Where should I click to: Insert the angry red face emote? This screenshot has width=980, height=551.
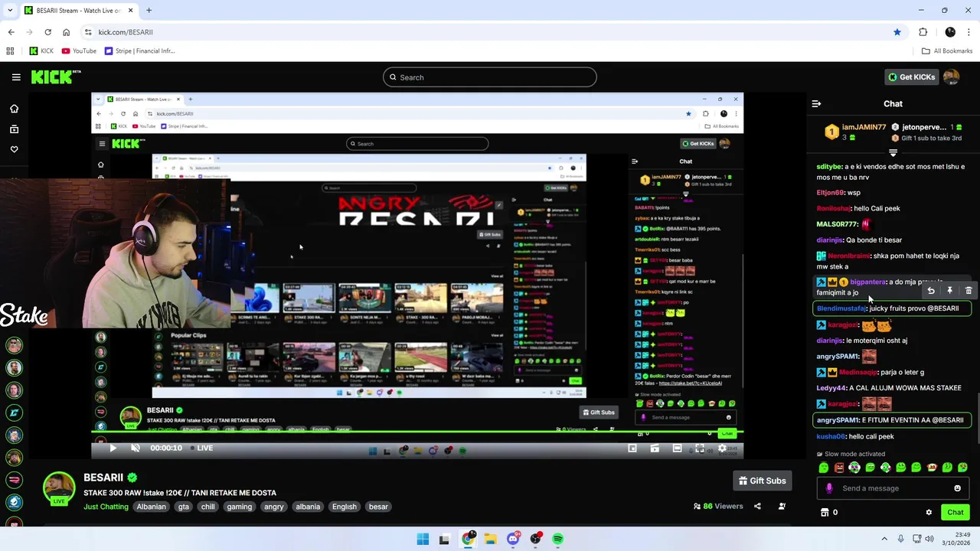tap(839, 468)
